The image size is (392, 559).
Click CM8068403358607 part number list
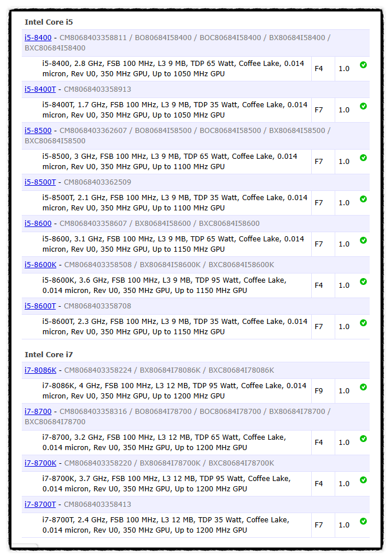(x=160, y=224)
